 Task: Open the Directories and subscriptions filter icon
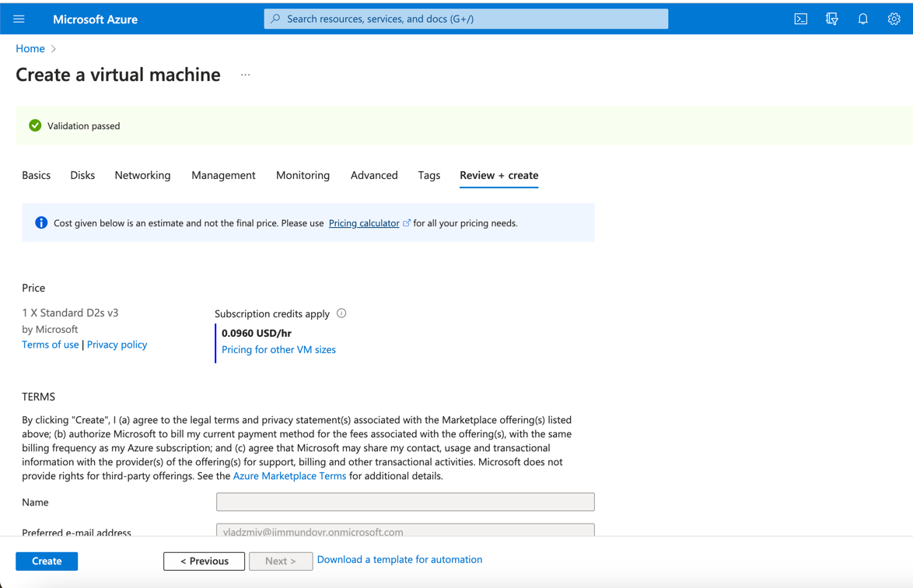click(x=832, y=19)
